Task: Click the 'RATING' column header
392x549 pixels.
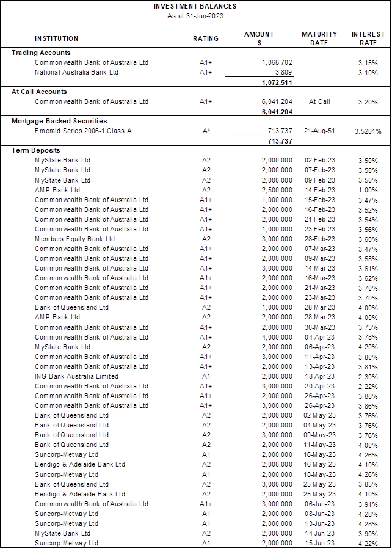Action: tap(206, 38)
